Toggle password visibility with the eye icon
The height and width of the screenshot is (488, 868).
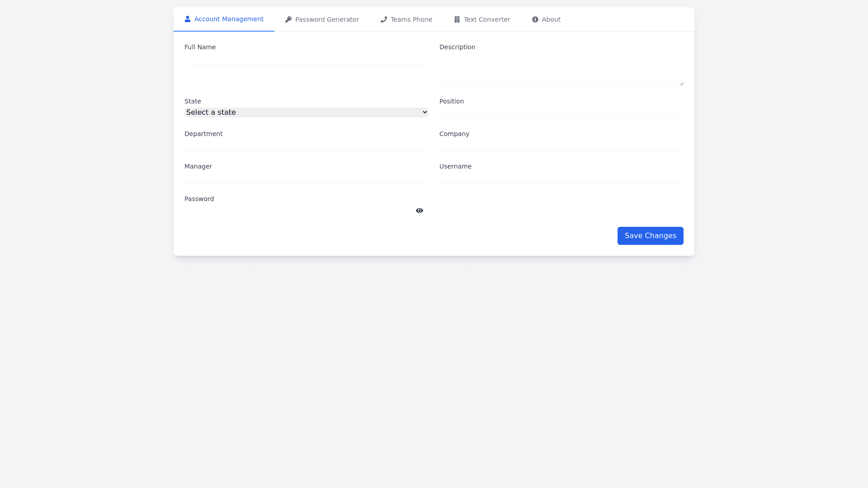[x=419, y=211]
